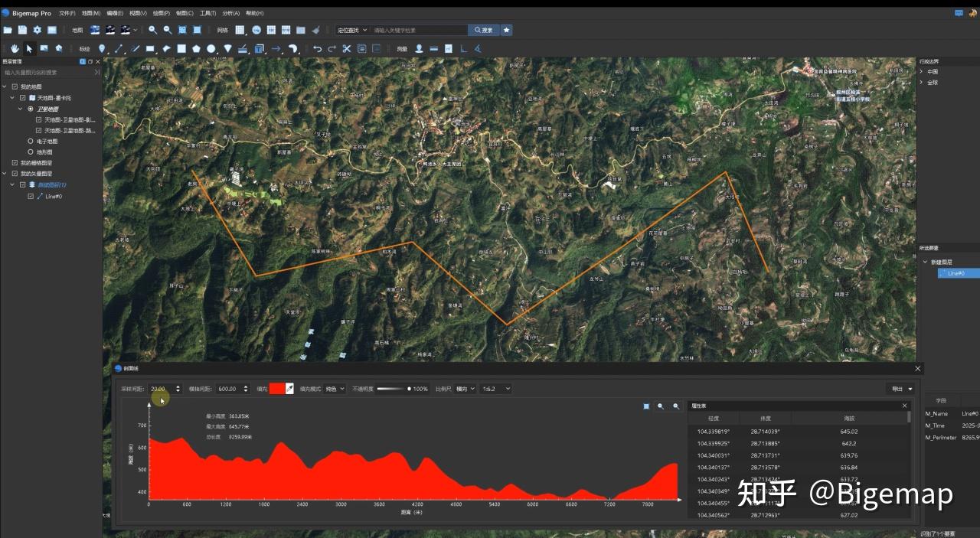The height and width of the screenshot is (538, 980).
Task: Click the star favorite button beside search
Action: (x=507, y=30)
